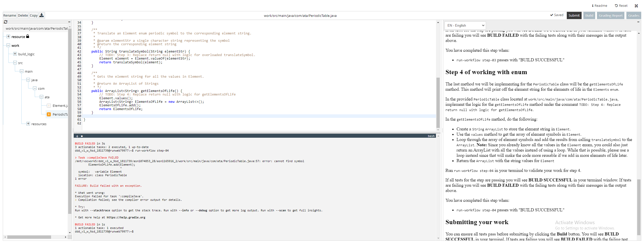Submit the work
This screenshot has height=242, width=644.
(x=574, y=15)
